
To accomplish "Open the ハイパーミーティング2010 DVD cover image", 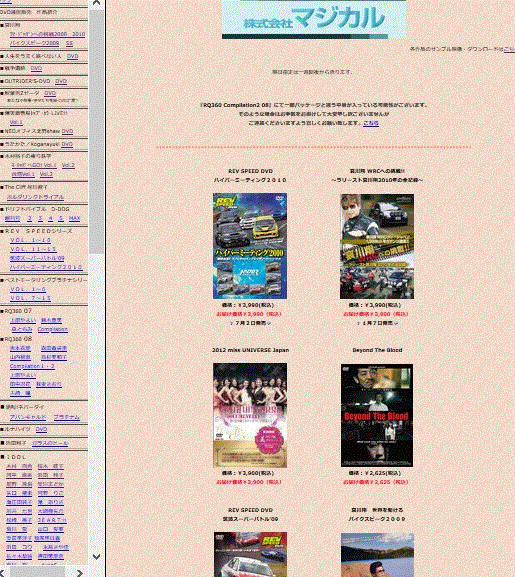I will pyautogui.click(x=250, y=246).
